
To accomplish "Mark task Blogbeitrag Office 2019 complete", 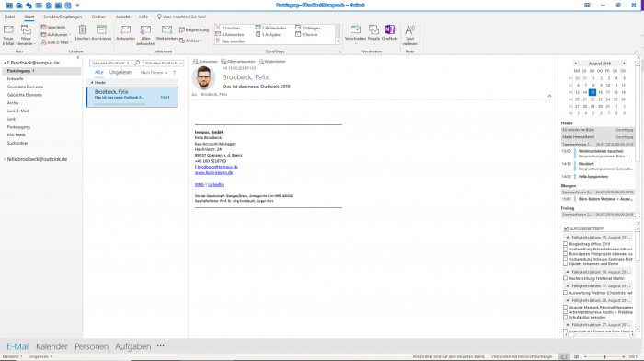I will click(x=566, y=244).
